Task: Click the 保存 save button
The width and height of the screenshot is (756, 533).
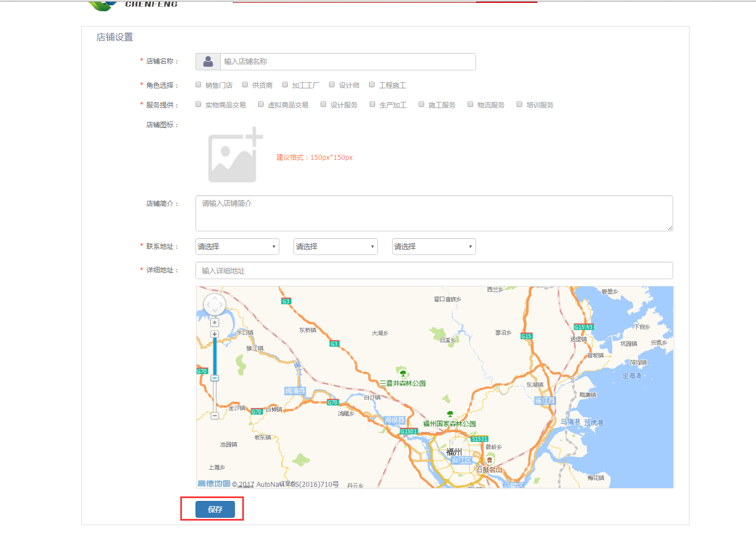Action: pyautogui.click(x=215, y=509)
